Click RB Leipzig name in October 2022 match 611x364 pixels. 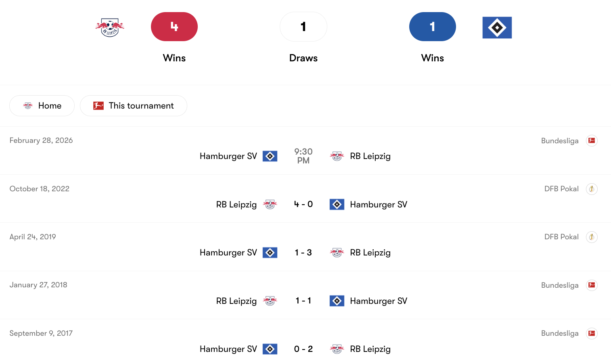[x=236, y=205]
